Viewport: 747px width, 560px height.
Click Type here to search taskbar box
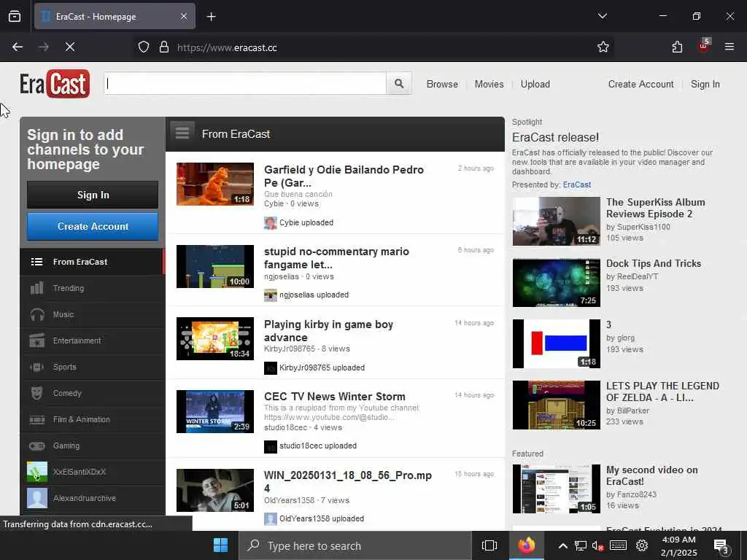pos(355,545)
